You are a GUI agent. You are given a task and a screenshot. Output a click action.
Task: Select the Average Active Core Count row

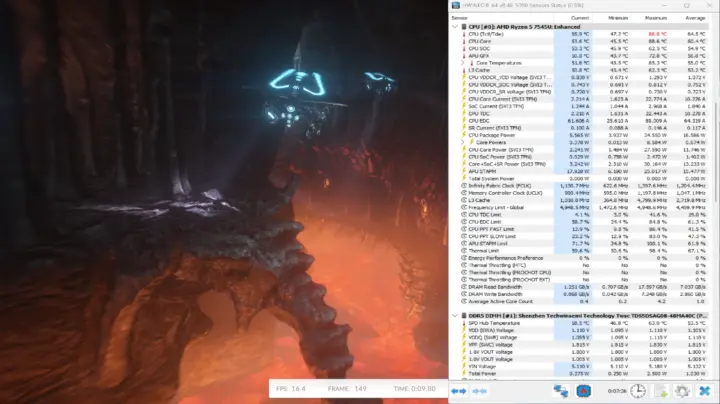pos(579,302)
